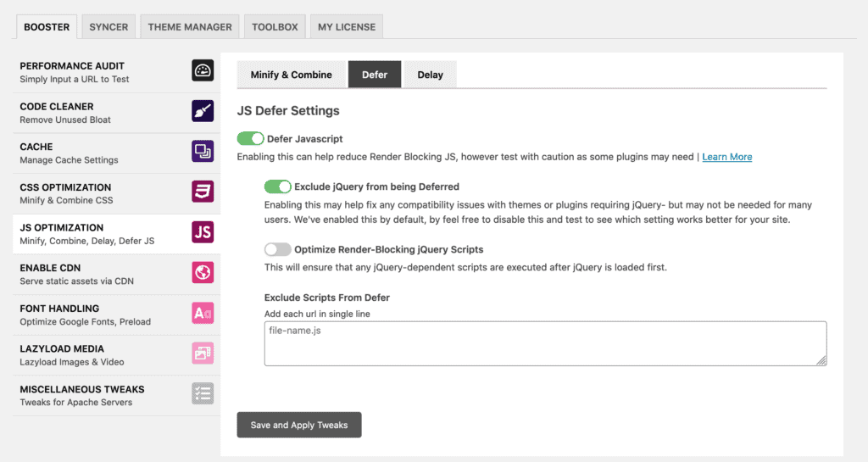868x462 pixels.
Task: Click the Render Blocking JS description sentence
Action: click(465, 157)
